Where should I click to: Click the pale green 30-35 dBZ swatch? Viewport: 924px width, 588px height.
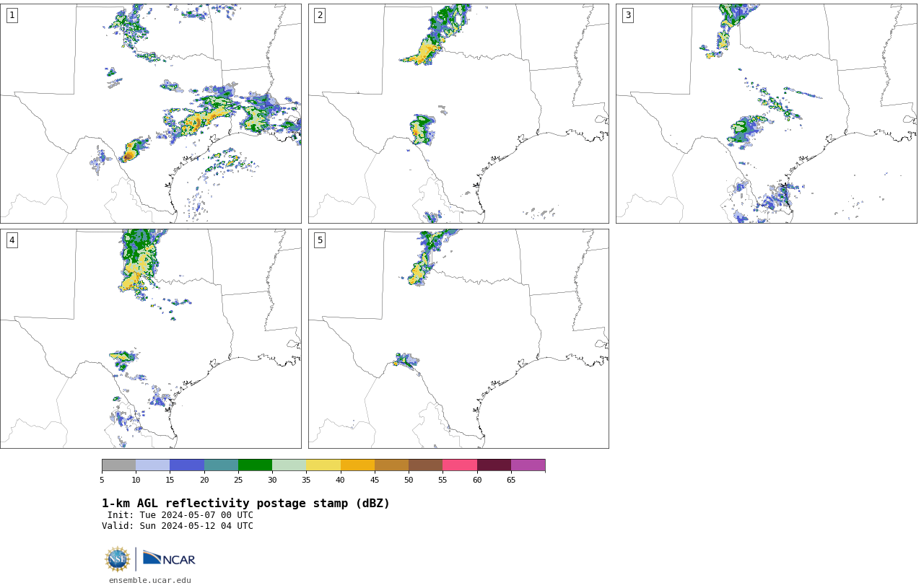tap(289, 465)
